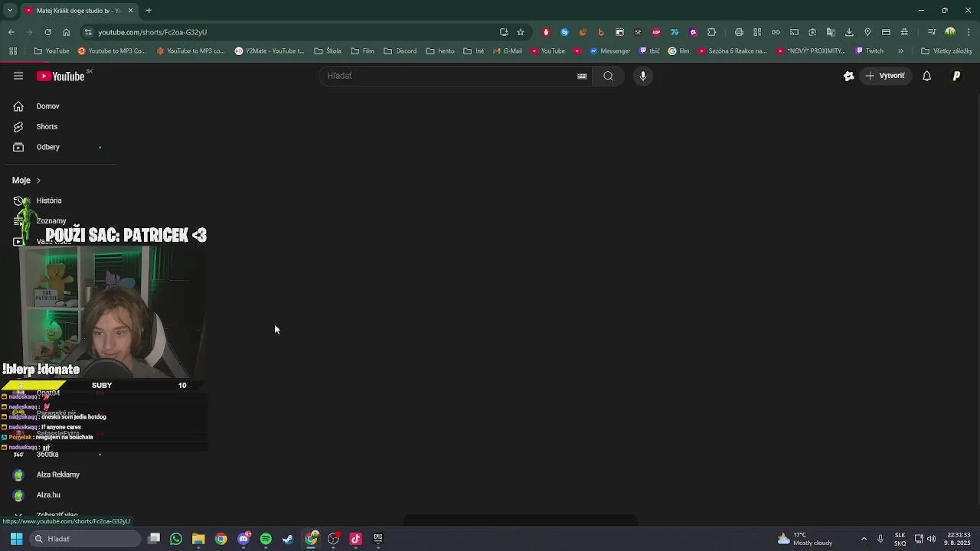The width and height of the screenshot is (980, 551).
Task: Start voice search with microphone
Action: [643, 76]
